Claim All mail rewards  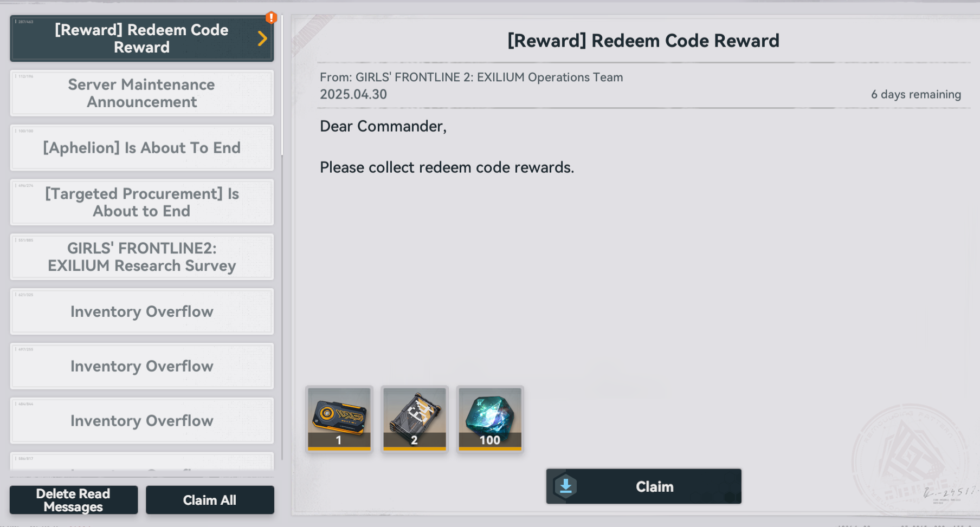click(x=210, y=500)
